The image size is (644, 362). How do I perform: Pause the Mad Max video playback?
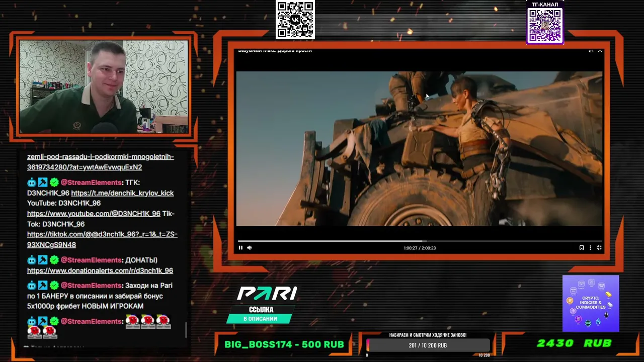click(x=240, y=247)
